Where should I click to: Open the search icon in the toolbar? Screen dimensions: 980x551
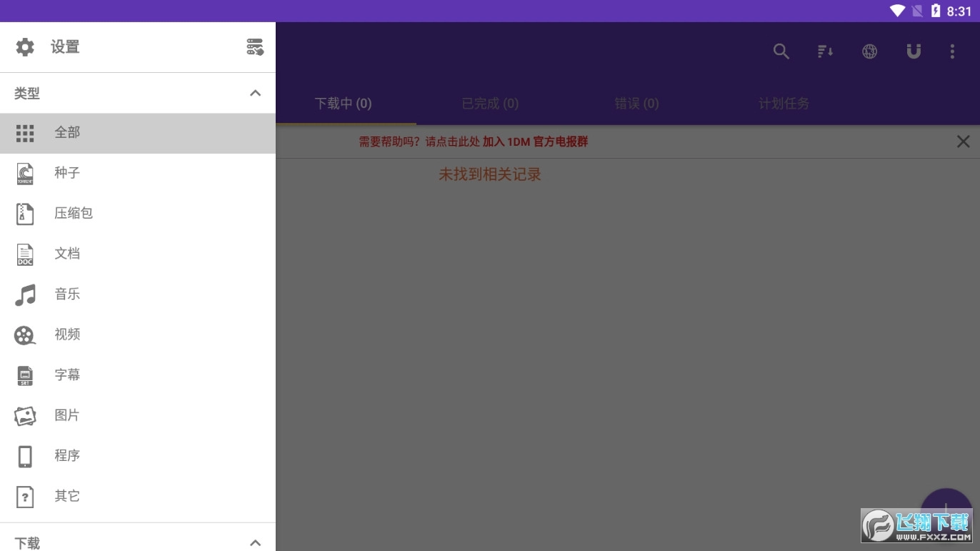pos(781,51)
